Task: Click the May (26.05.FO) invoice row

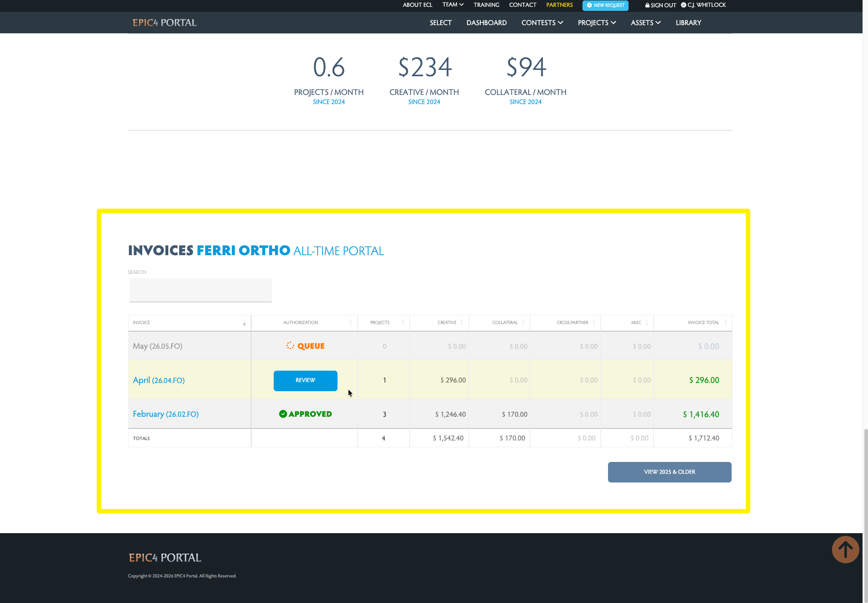Action: [x=430, y=346]
